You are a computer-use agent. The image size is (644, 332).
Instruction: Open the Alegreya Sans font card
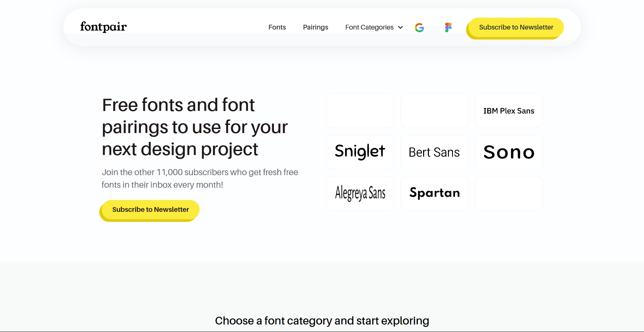tap(360, 193)
